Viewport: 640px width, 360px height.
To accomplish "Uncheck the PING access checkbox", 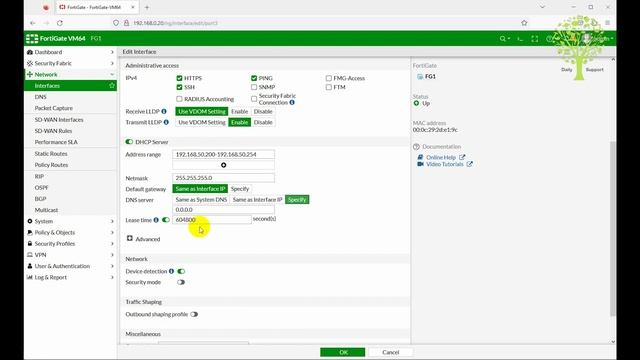I will 254,78.
